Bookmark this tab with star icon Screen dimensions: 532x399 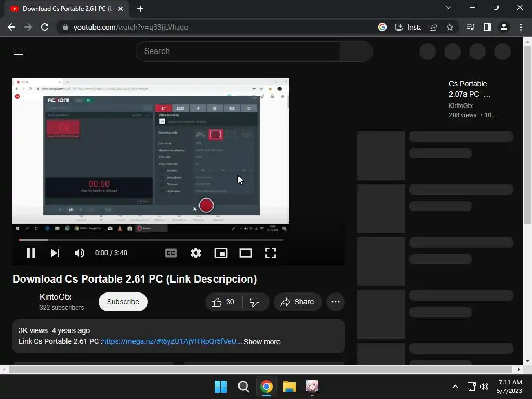(450, 27)
